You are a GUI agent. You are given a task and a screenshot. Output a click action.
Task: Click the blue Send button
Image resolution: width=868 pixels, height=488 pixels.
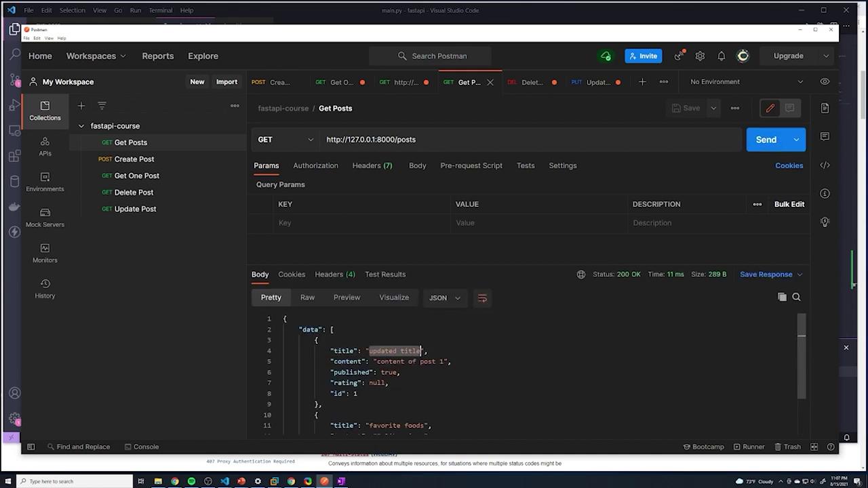pos(766,140)
